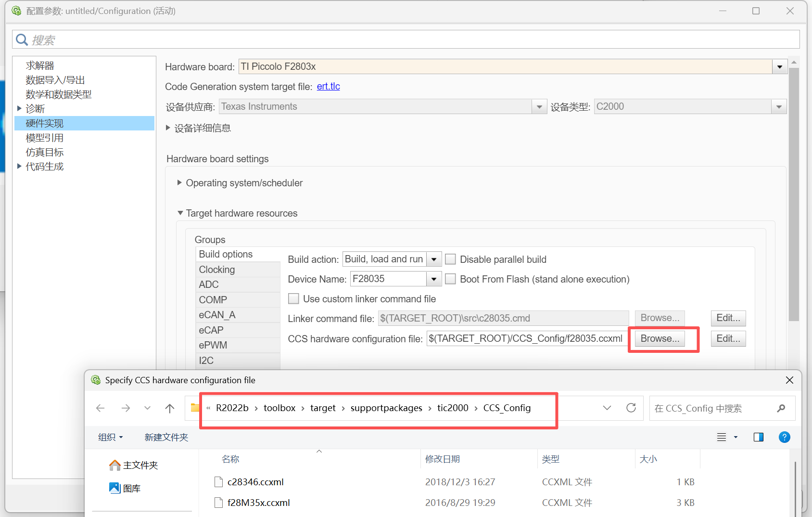The width and height of the screenshot is (812, 517).
Task: Close the Specify CCS hardware configuration dialog
Action: tap(789, 380)
